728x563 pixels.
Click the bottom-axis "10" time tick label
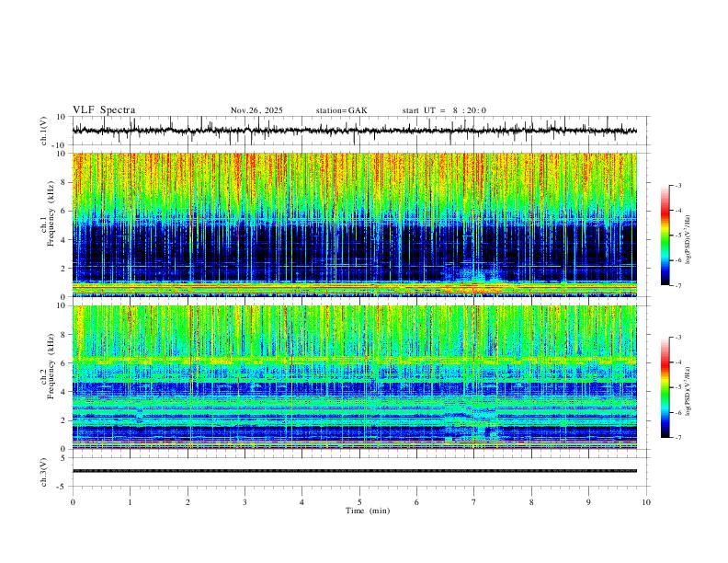[x=646, y=502]
